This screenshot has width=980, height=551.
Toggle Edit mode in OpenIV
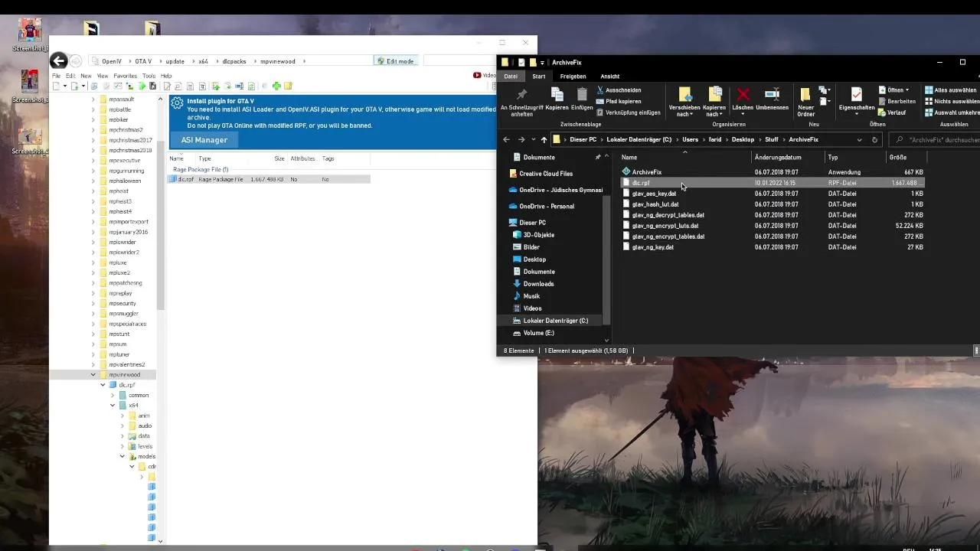pyautogui.click(x=395, y=61)
